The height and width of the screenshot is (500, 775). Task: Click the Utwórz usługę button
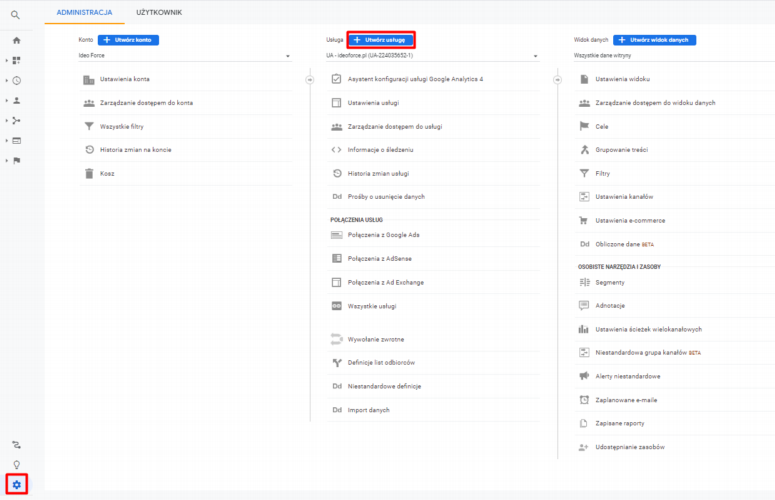point(381,39)
